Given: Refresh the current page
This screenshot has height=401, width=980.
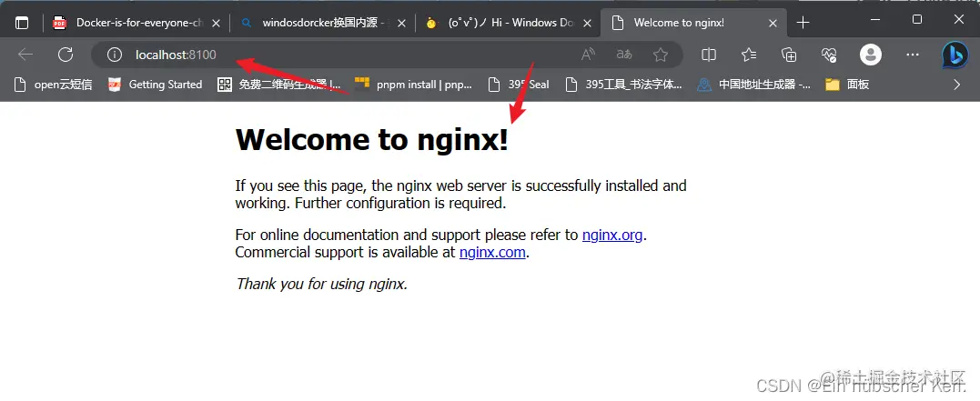Looking at the screenshot, I should click(66, 55).
